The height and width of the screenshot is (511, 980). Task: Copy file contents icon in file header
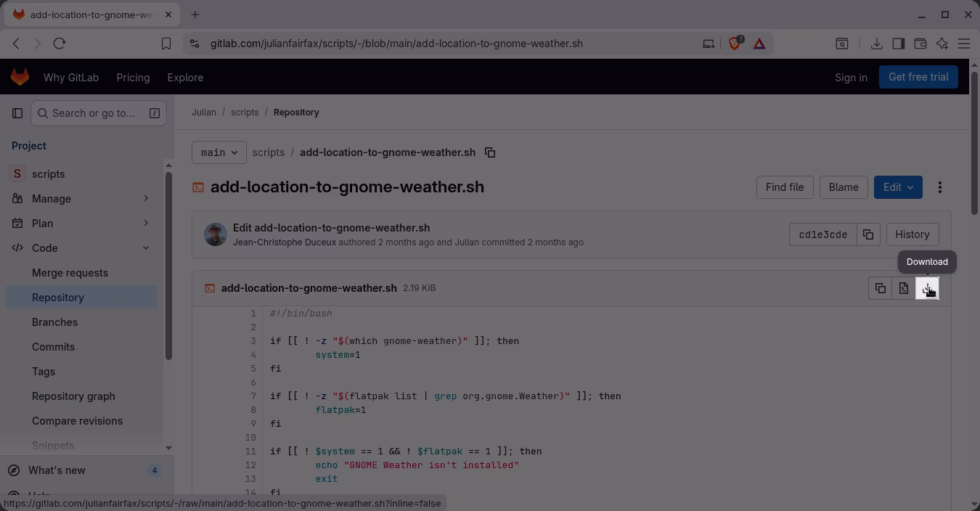pos(881,289)
